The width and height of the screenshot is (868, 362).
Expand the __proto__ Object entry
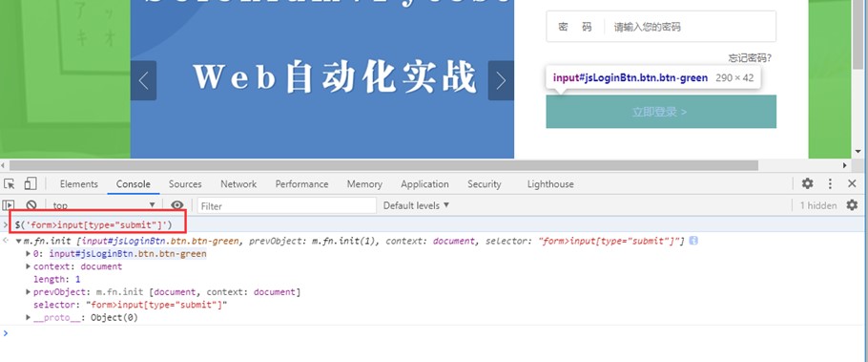[x=29, y=318]
